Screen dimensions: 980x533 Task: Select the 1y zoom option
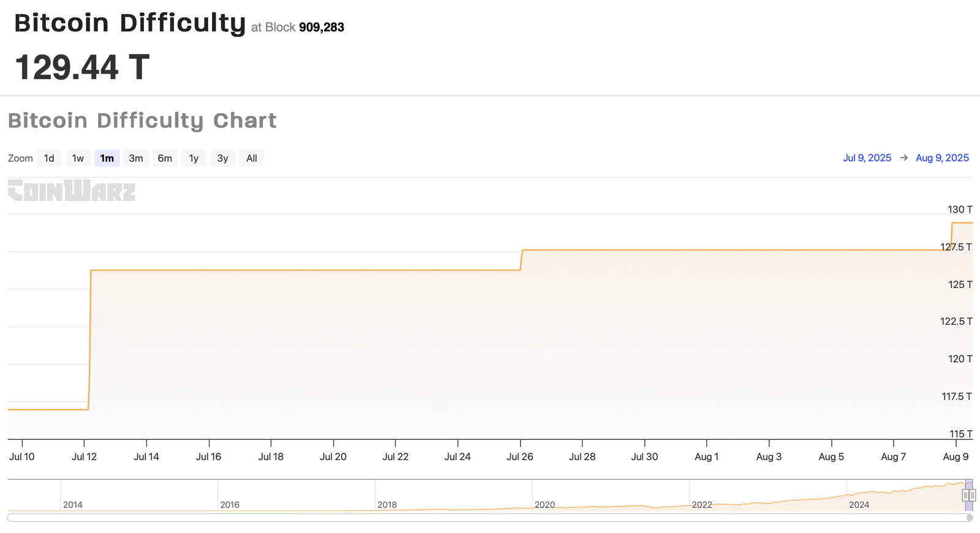(194, 158)
